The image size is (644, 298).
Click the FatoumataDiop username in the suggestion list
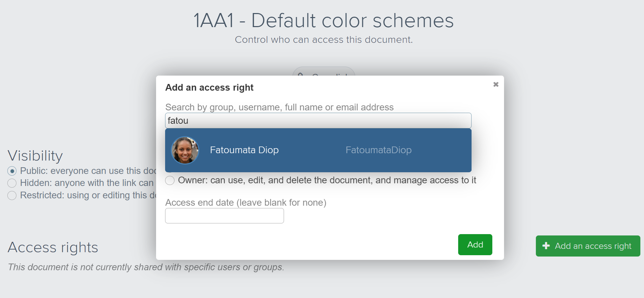coord(378,150)
